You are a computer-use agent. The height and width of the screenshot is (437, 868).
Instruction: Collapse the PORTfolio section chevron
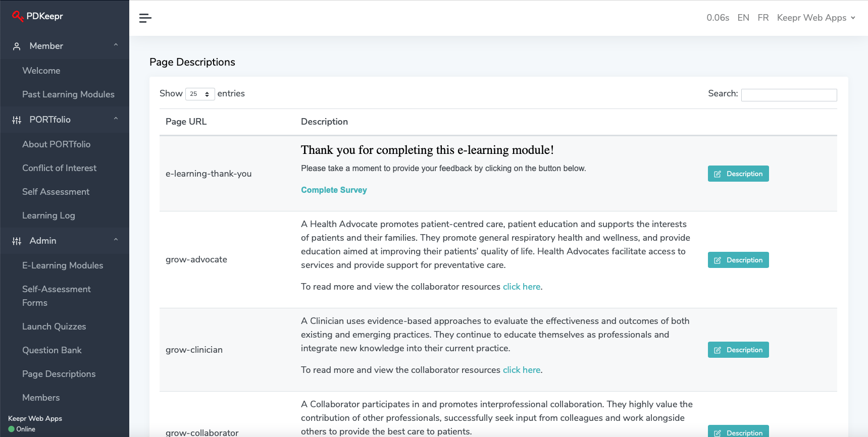point(116,119)
